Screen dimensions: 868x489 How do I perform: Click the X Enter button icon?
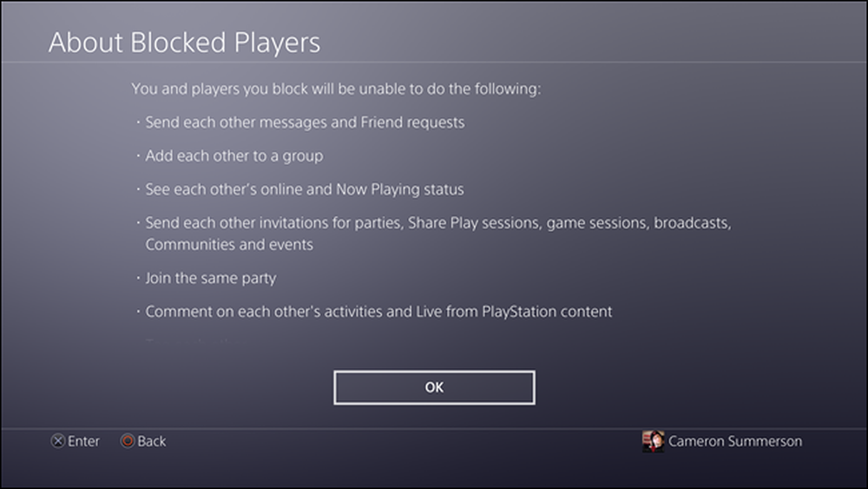pyautogui.click(x=57, y=441)
